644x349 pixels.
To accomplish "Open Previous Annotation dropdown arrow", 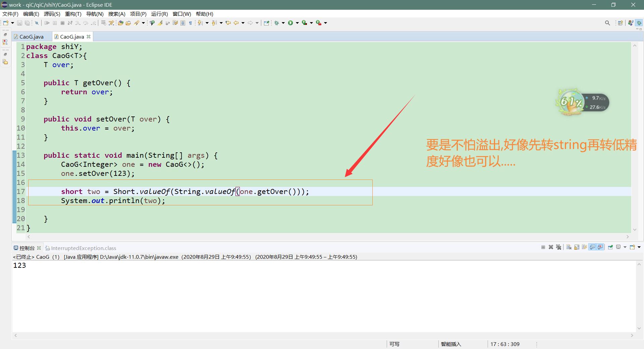I will coord(221,23).
